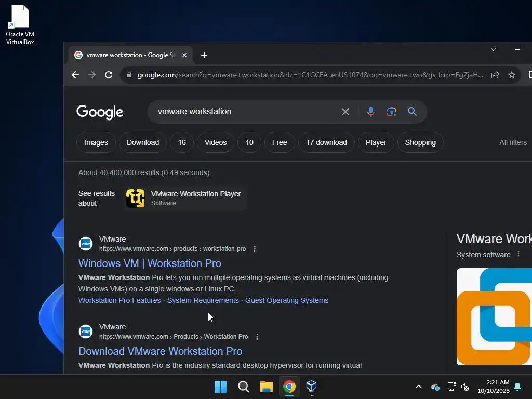Select the vmware workstation Google Search tab
This screenshot has height=399, width=532.
point(130,55)
